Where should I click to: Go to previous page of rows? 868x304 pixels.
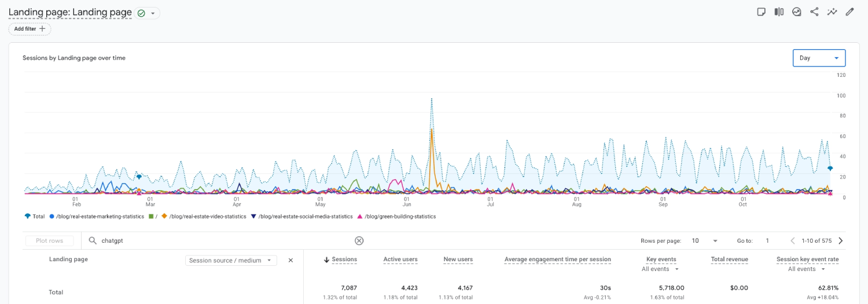click(793, 241)
